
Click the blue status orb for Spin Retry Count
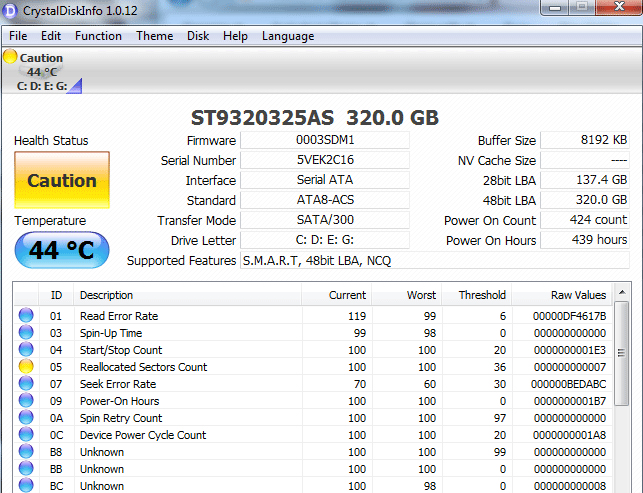26,418
